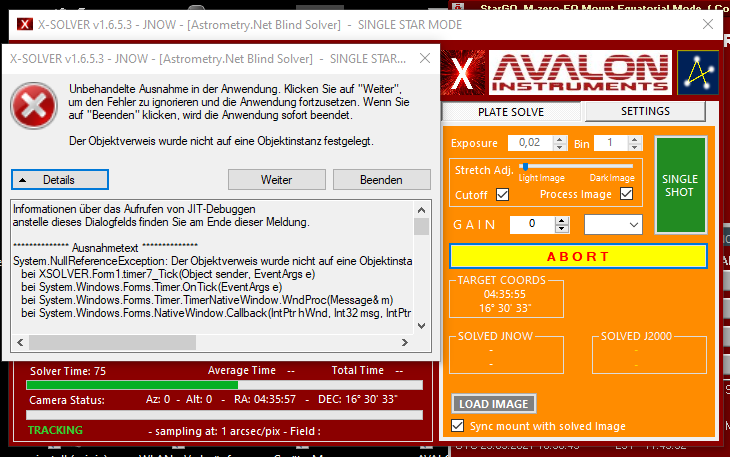The width and height of the screenshot is (730, 457).
Task: Click the Total Time label
Action: tap(358, 370)
